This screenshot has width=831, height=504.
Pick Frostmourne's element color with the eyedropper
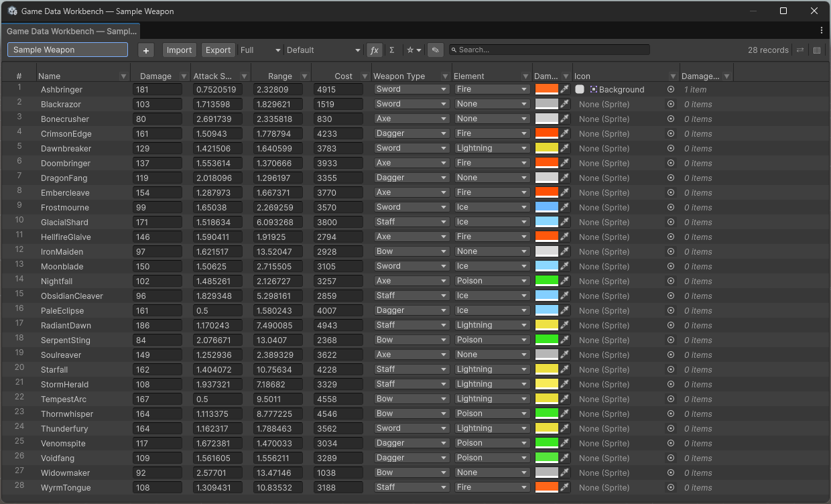564,207
